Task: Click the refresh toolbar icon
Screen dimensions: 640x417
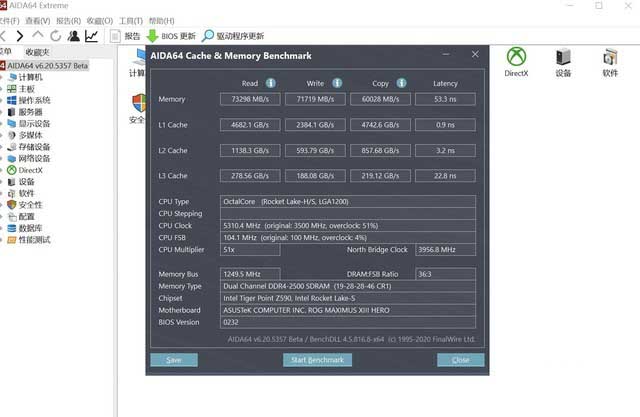Action: click(53, 36)
